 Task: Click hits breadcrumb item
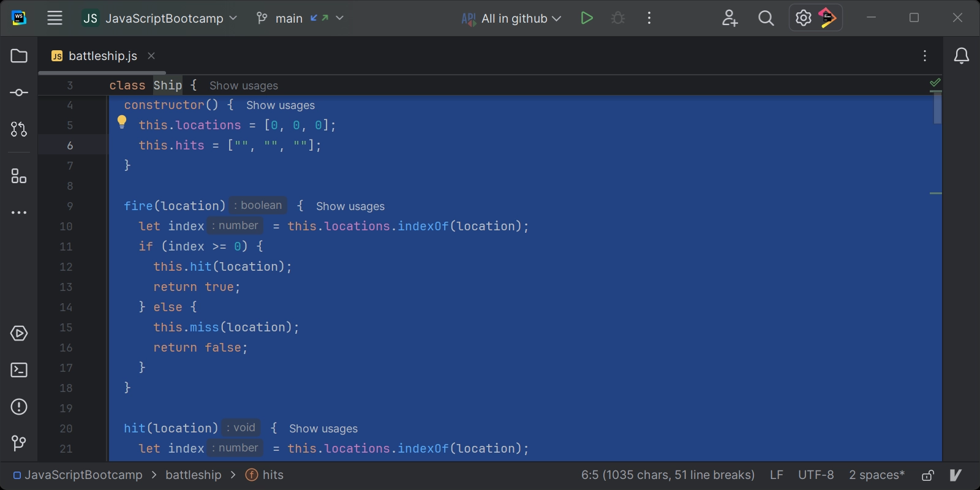[265, 475]
